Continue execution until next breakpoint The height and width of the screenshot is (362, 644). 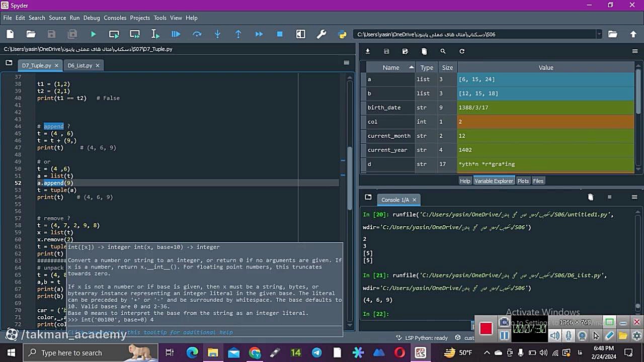[x=259, y=34]
